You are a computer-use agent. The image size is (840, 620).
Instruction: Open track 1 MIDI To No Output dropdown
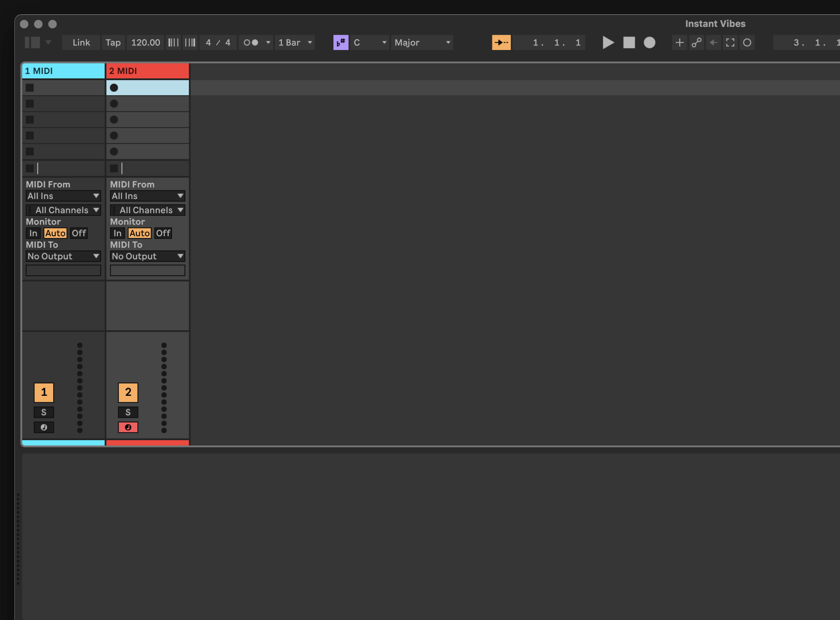point(63,256)
